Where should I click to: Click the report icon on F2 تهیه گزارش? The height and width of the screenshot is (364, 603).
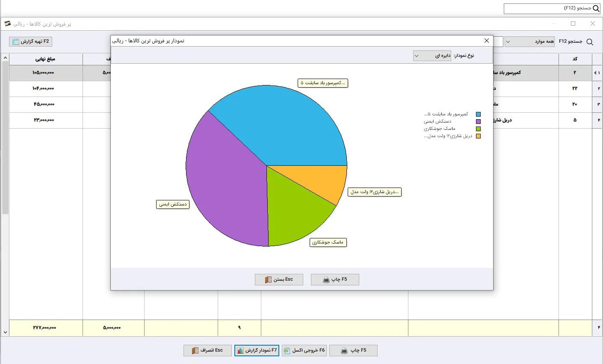[x=16, y=42]
